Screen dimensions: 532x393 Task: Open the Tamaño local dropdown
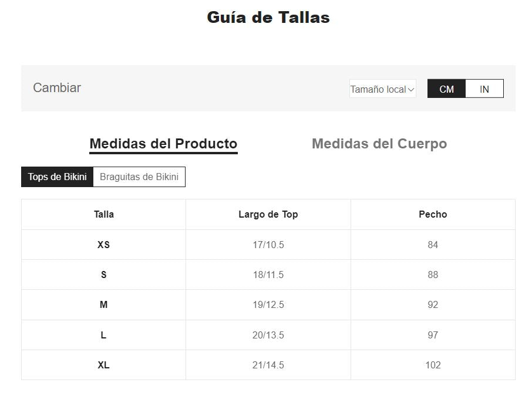(x=382, y=89)
